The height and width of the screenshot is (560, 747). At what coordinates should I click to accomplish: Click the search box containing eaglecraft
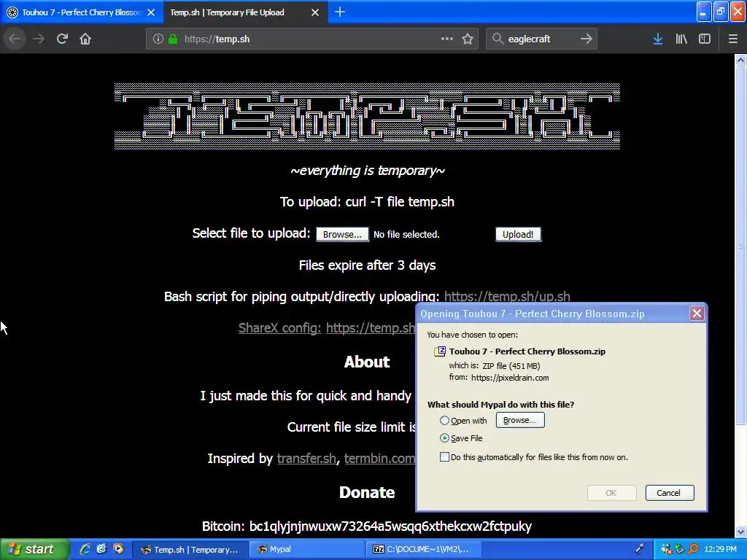[x=542, y=39]
